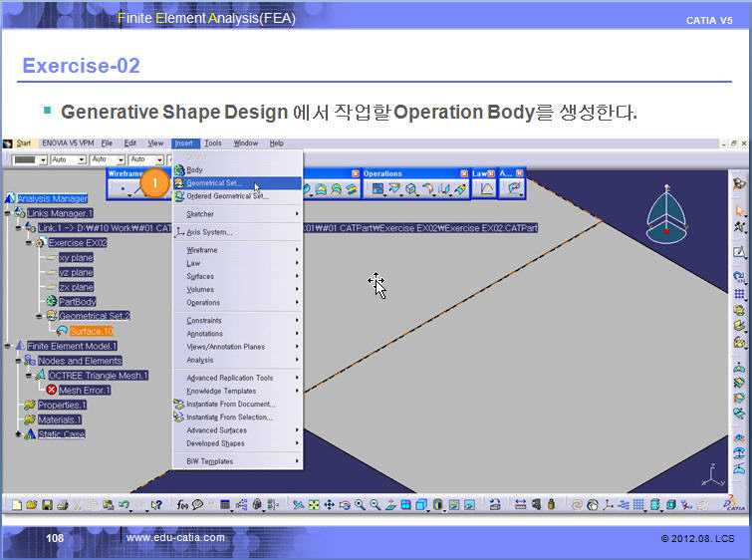The height and width of the screenshot is (560, 752).
Task: Open the Operations submenu entry
Action: pos(237,303)
